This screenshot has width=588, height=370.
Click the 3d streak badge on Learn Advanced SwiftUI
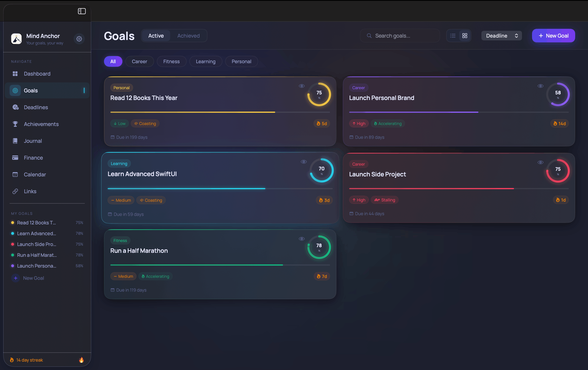click(x=324, y=200)
